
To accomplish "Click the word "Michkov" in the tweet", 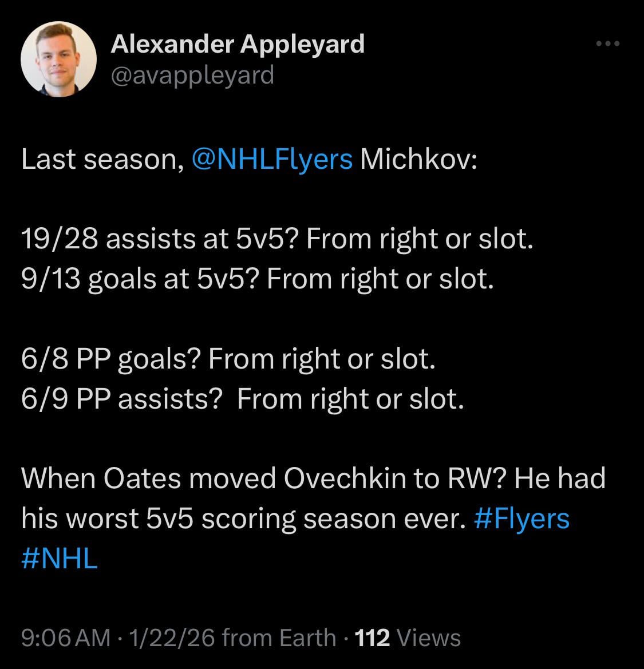I will coord(417,159).
